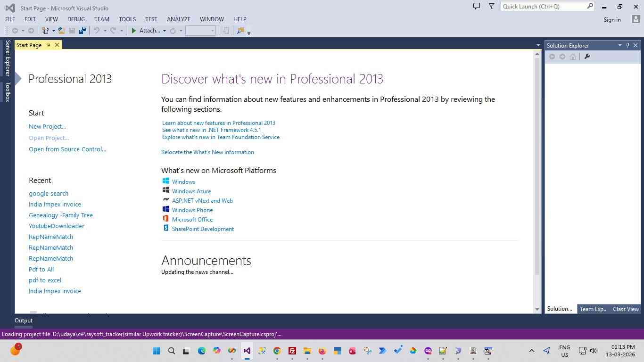Open the DEBUG menu
The width and height of the screenshot is (644, 362).
pos(76,19)
